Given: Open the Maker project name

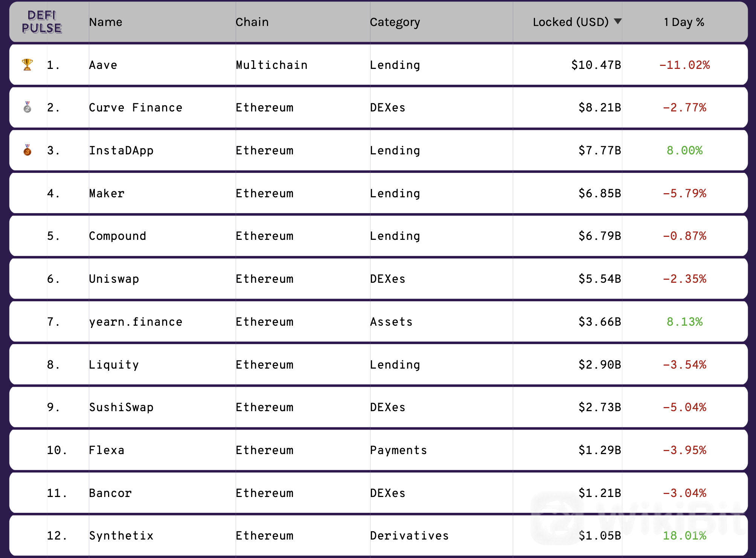Looking at the screenshot, I should tap(107, 193).
